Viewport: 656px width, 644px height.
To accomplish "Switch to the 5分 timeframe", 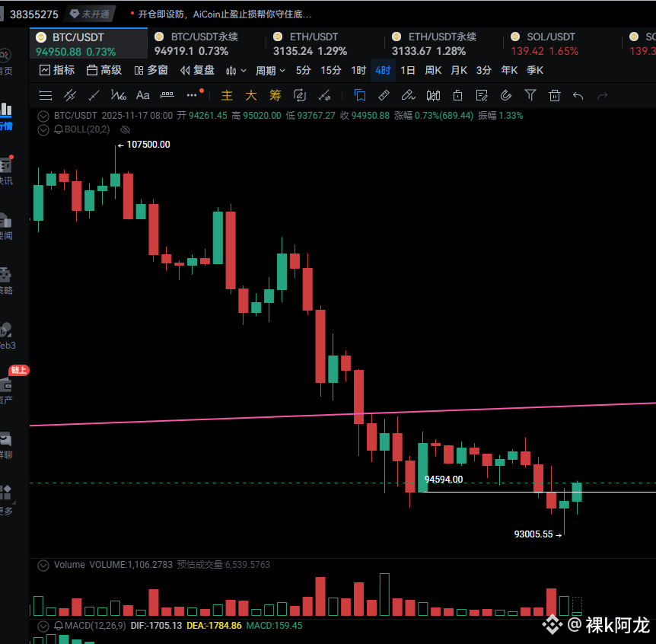I will pyautogui.click(x=304, y=70).
